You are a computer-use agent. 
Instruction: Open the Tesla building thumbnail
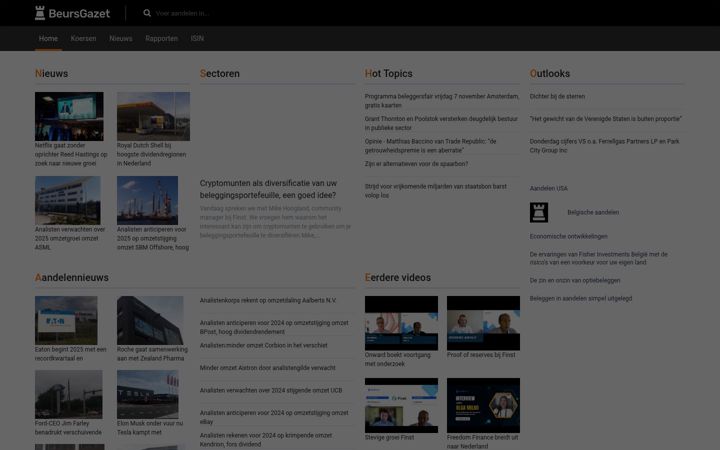click(x=148, y=394)
